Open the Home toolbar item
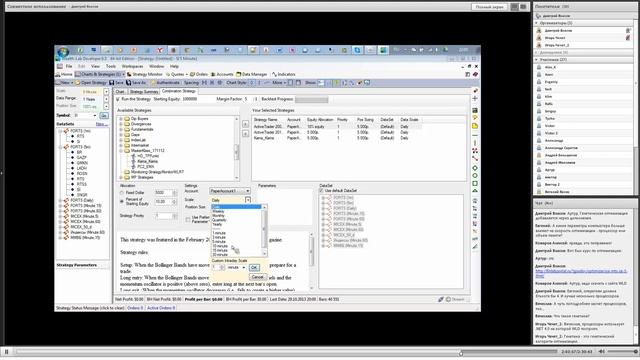The height and width of the screenshot is (360, 640). [x=64, y=74]
